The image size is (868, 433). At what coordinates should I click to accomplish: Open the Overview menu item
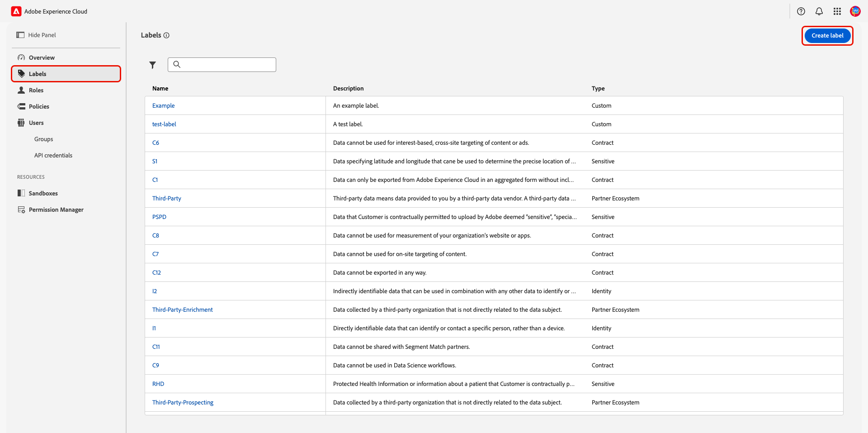pyautogui.click(x=42, y=57)
